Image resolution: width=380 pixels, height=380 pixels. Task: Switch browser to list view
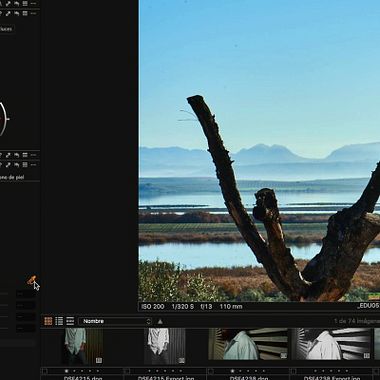(x=59, y=321)
